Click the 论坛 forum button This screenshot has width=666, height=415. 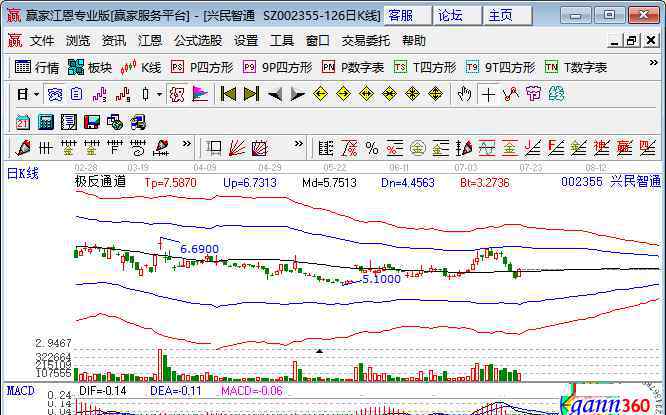pyautogui.click(x=451, y=15)
